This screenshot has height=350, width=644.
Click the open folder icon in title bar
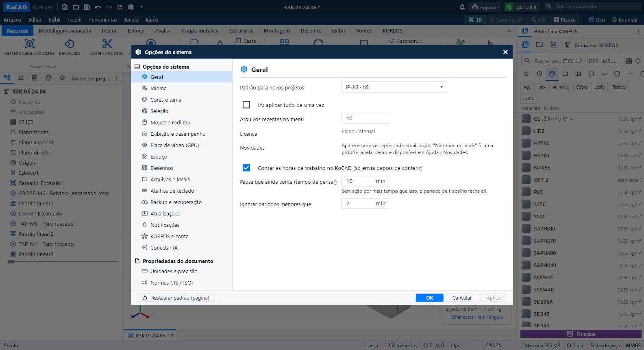click(76, 7)
